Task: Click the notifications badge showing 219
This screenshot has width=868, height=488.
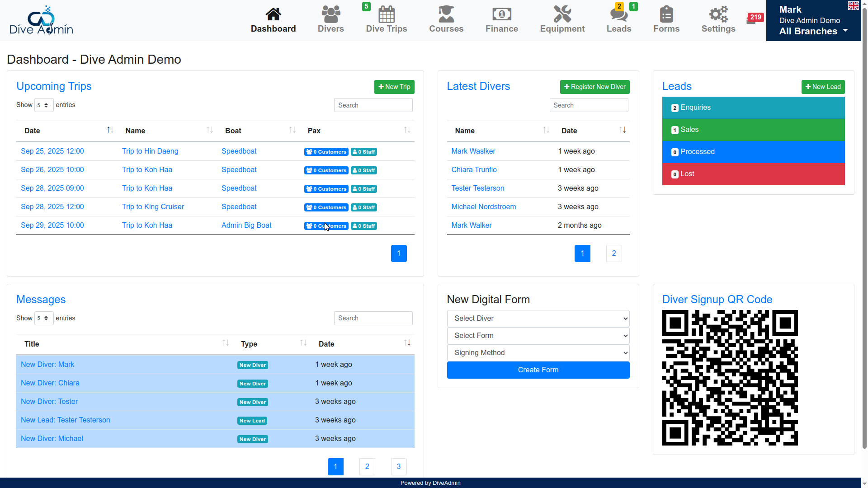Action: [755, 18]
